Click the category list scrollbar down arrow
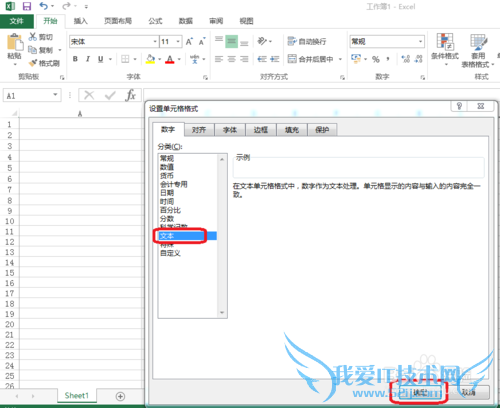This screenshot has width=500, height=408. tap(222, 313)
